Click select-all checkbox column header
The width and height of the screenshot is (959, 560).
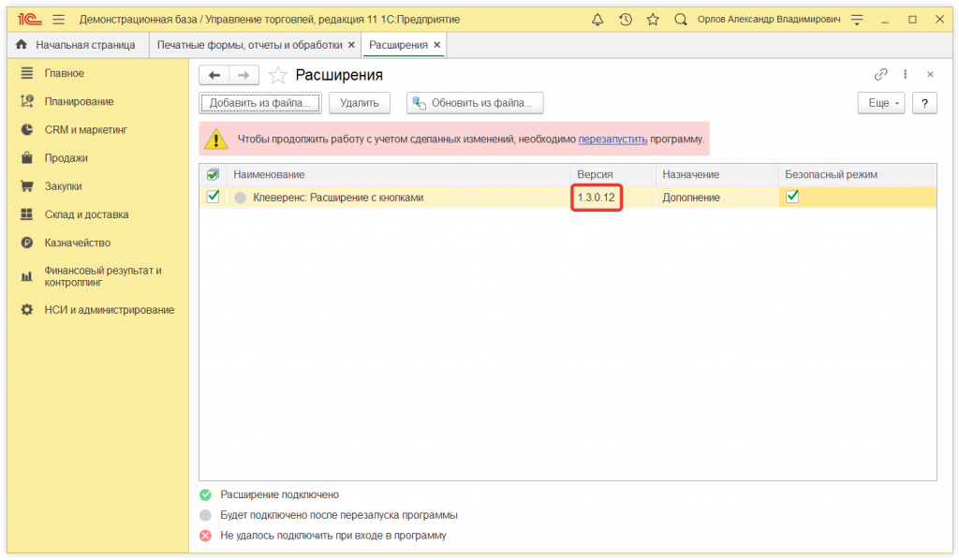214,174
